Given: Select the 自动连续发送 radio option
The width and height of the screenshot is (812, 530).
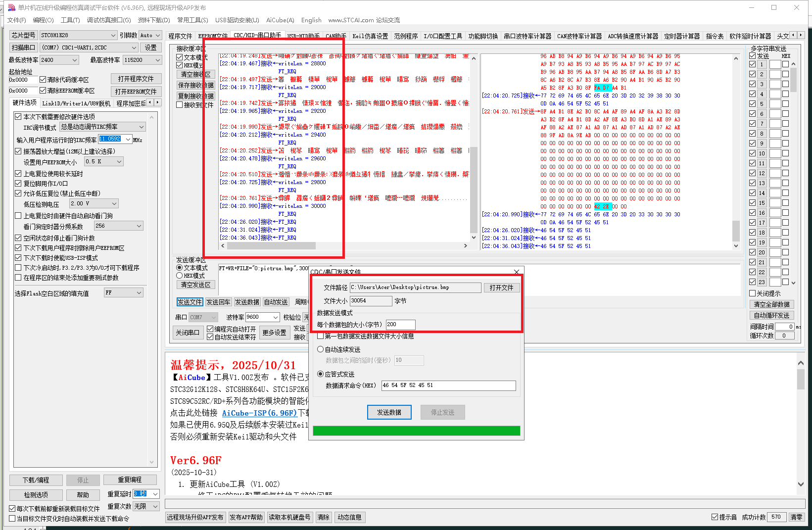Looking at the screenshot, I should (x=320, y=349).
